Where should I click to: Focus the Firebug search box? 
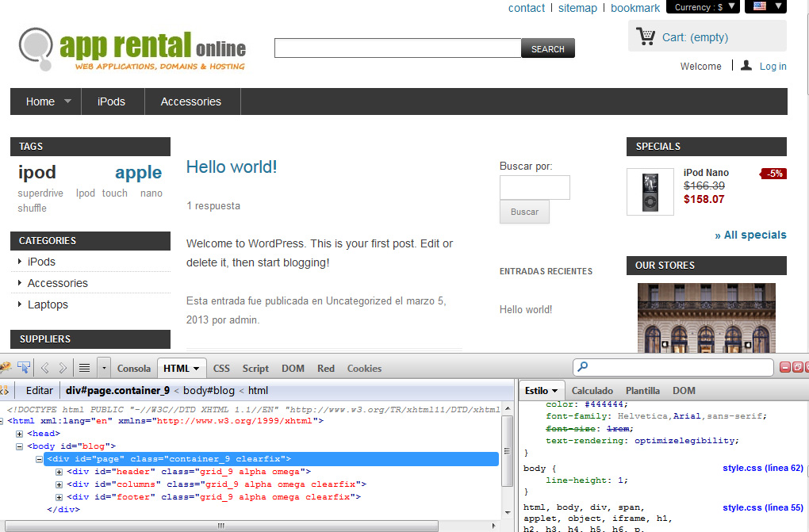(673, 367)
